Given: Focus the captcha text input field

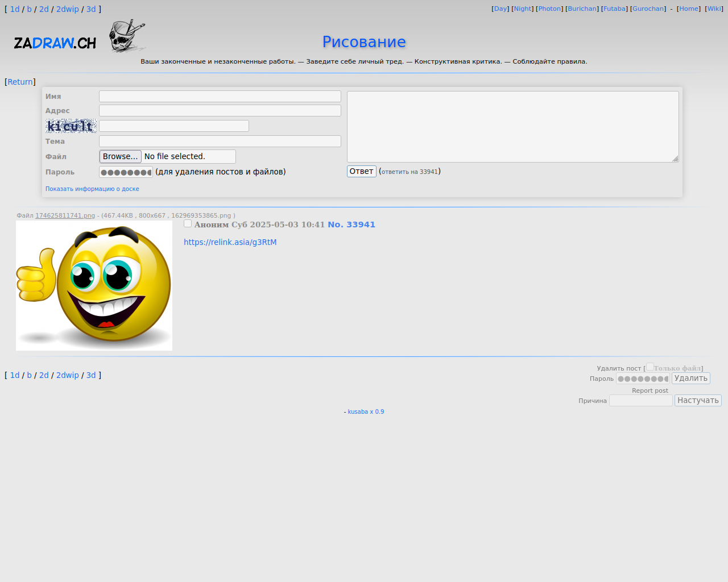Looking at the screenshot, I should click(x=174, y=126).
